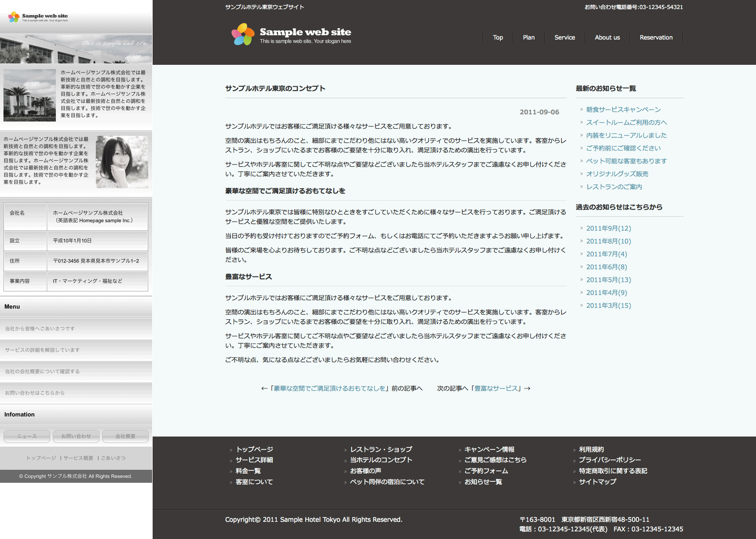Open the 2011年3月(15) archive link
This screenshot has height=539, width=756.
[608, 305]
